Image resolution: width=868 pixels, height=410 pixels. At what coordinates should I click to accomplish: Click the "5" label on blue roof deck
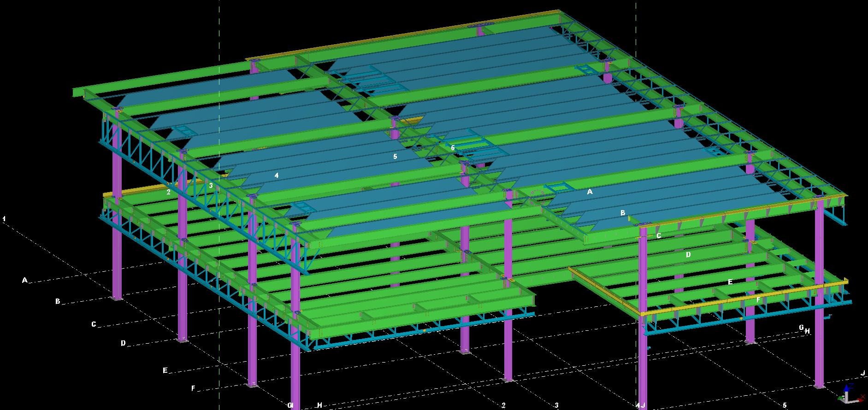point(395,157)
